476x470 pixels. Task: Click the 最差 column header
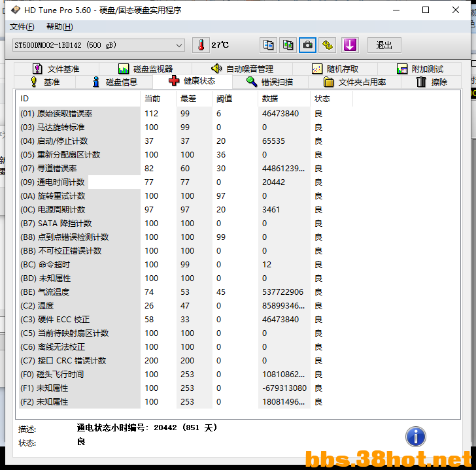[x=194, y=99]
